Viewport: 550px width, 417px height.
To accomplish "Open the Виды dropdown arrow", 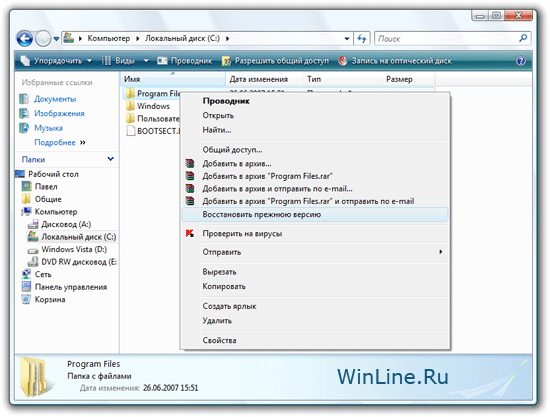I will 146,61.
